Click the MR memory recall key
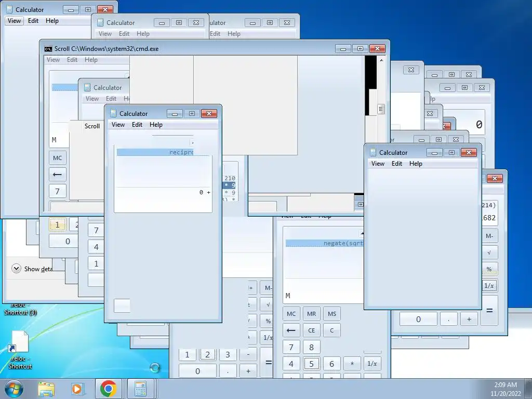 (312, 314)
